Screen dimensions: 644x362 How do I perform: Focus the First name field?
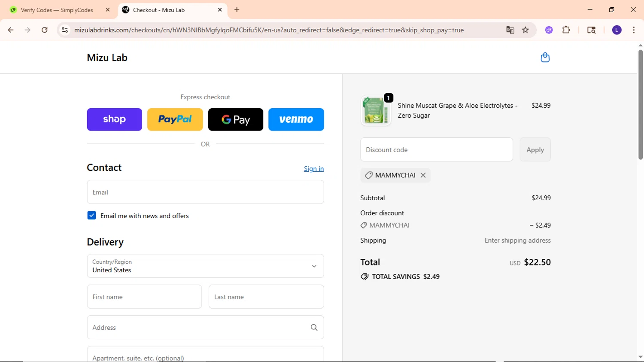144,297
